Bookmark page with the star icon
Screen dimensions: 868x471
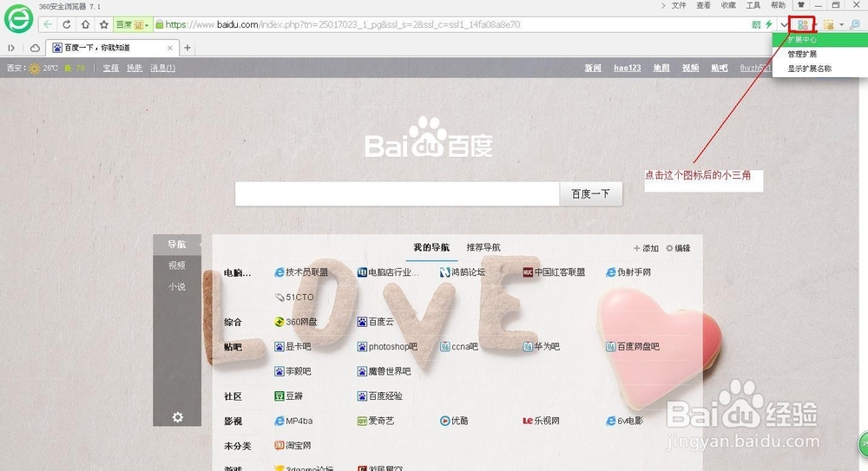(x=104, y=24)
